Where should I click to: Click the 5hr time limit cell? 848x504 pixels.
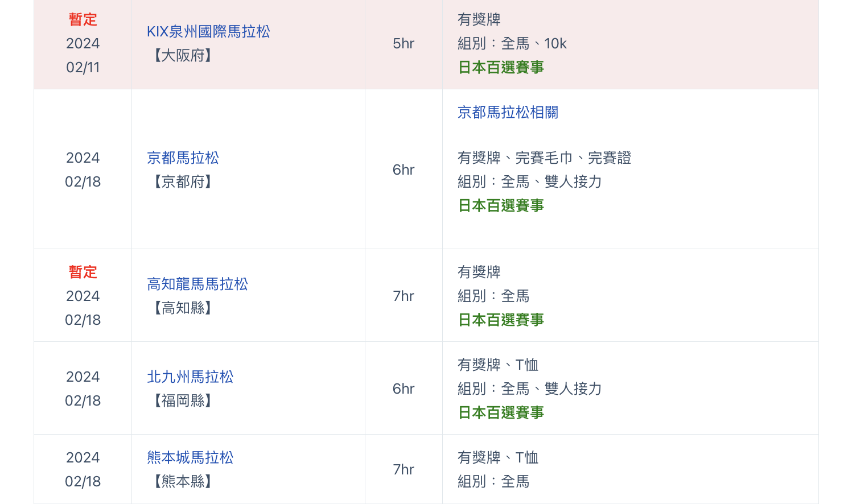[404, 44]
